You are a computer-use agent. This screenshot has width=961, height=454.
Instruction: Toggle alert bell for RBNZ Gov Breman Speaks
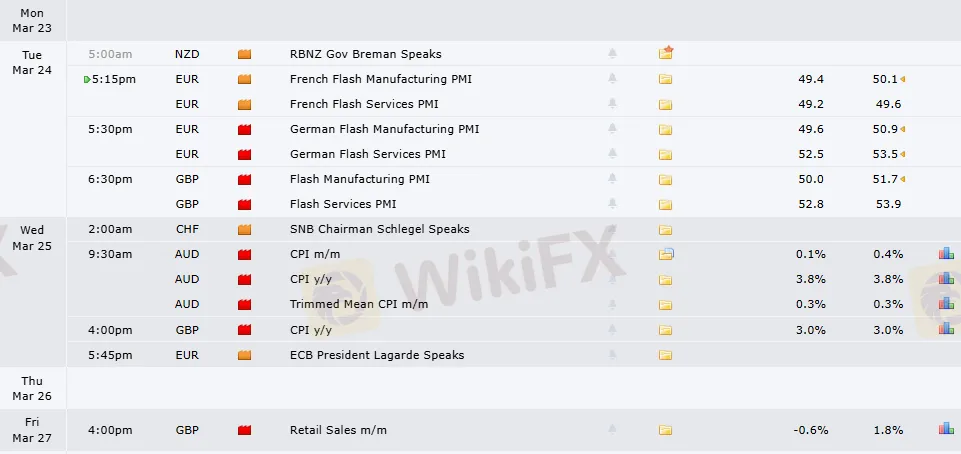pyautogui.click(x=612, y=54)
